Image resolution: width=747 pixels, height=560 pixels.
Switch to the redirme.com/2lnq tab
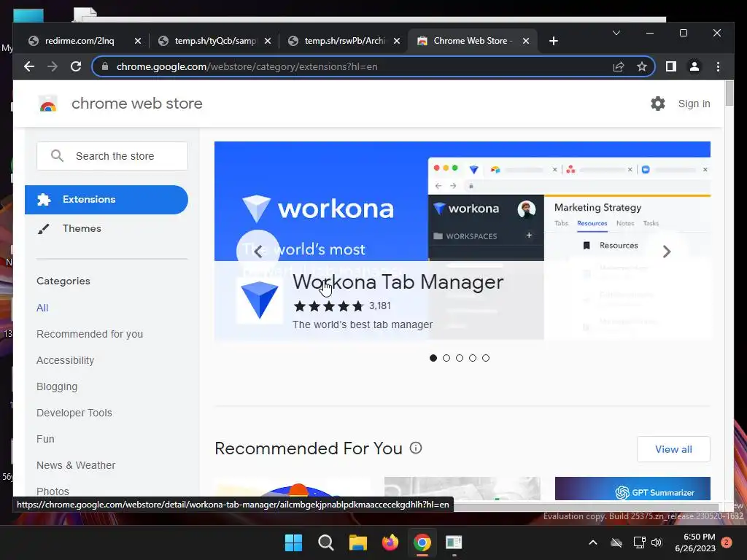[79, 41]
